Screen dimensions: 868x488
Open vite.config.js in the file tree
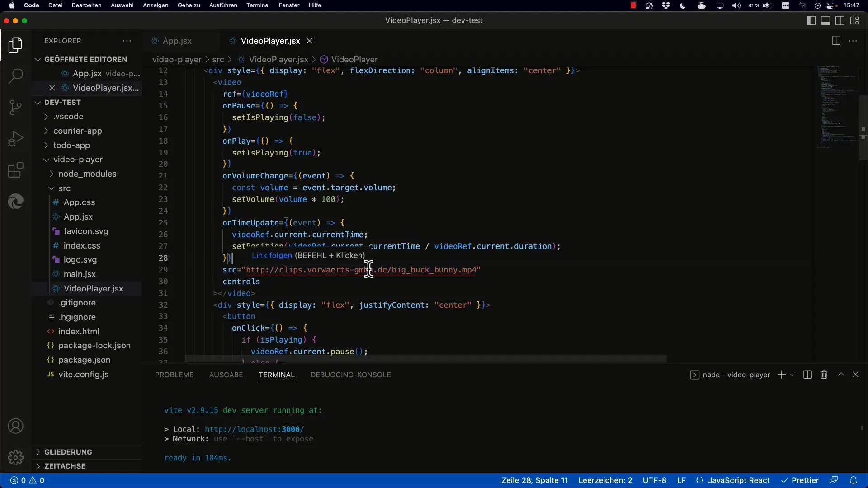(83, 375)
